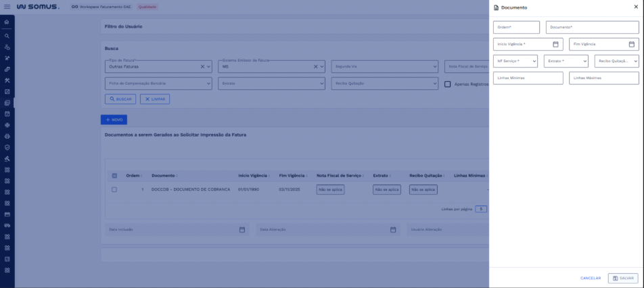Sort the table by Ordem column

pyautogui.click(x=133, y=176)
